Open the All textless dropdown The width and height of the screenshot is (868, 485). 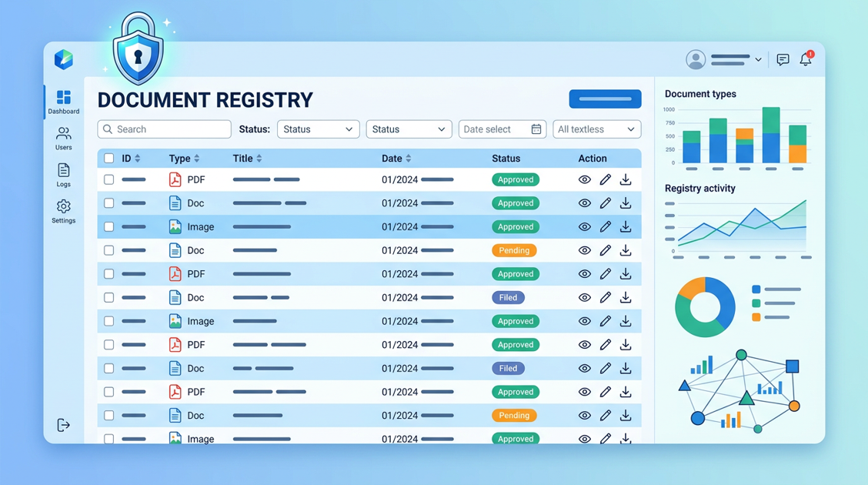[x=597, y=129]
